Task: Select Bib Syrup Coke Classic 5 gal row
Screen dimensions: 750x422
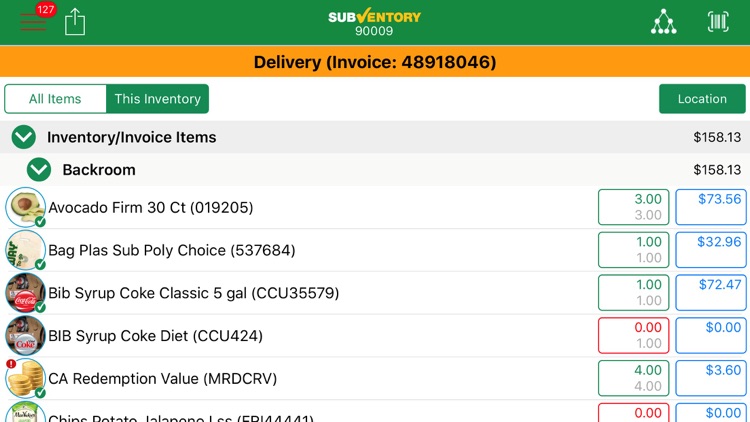Action: [375, 293]
